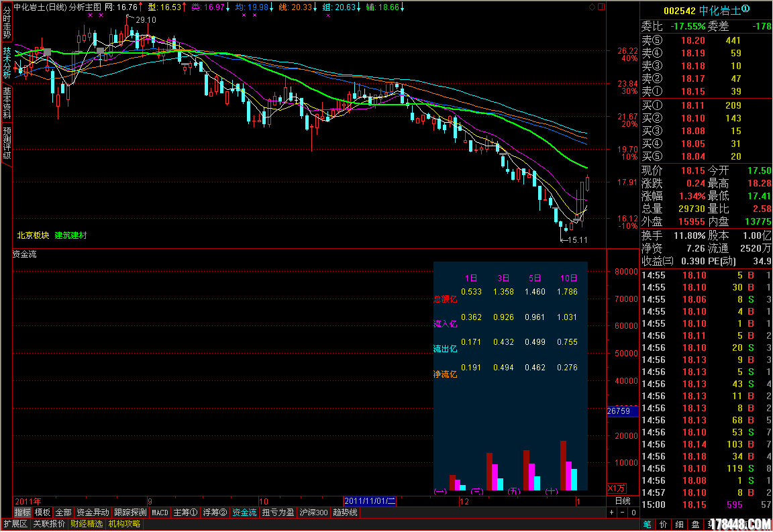Select the 细 detail view icon
This screenshot has width=773, height=532.
click(680, 524)
